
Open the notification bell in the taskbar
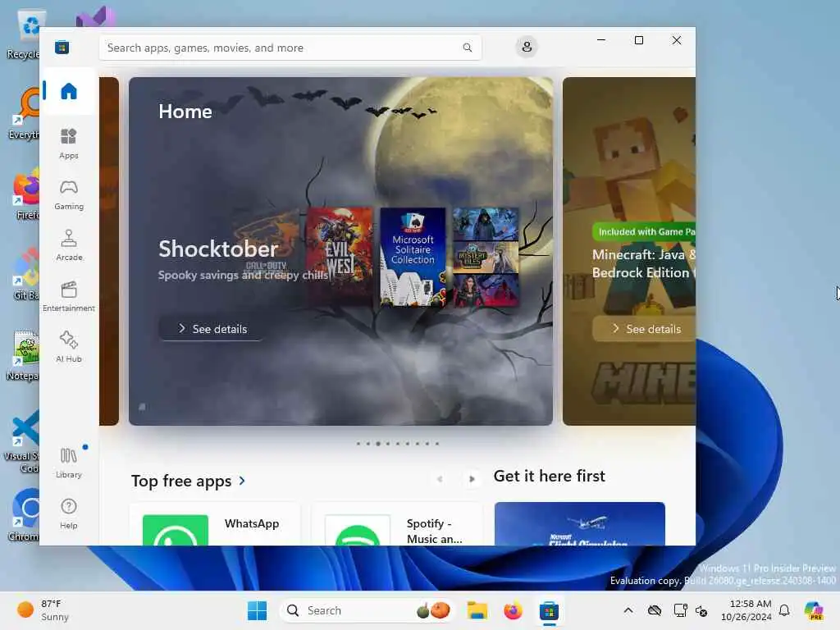coord(784,610)
